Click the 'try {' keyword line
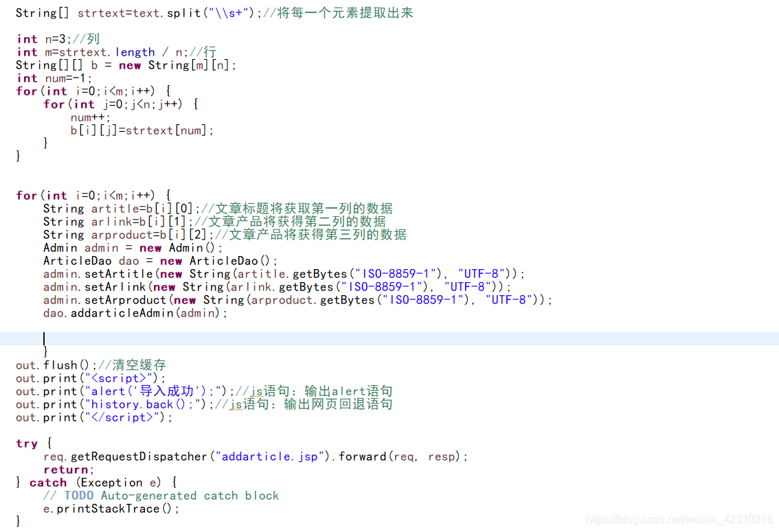Screen dimensions: 779x532 coord(34,443)
